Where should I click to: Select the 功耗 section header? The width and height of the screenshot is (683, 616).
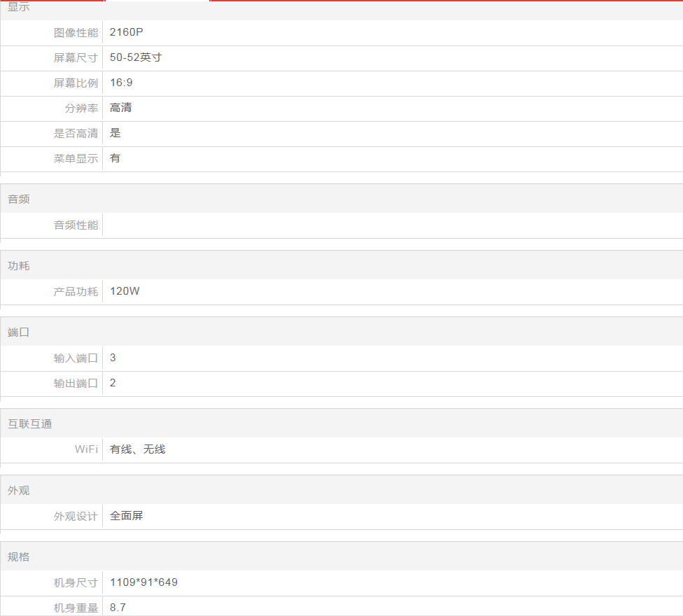19,266
